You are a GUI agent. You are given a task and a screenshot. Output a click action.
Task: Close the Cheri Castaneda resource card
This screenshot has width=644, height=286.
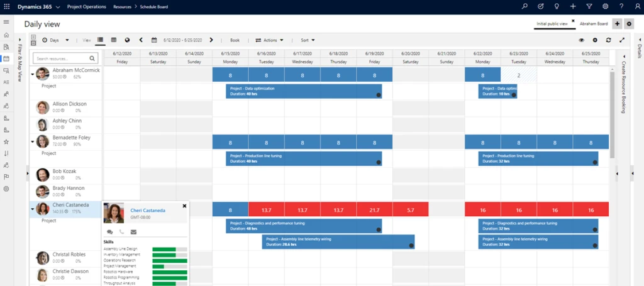pyautogui.click(x=184, y=206)
